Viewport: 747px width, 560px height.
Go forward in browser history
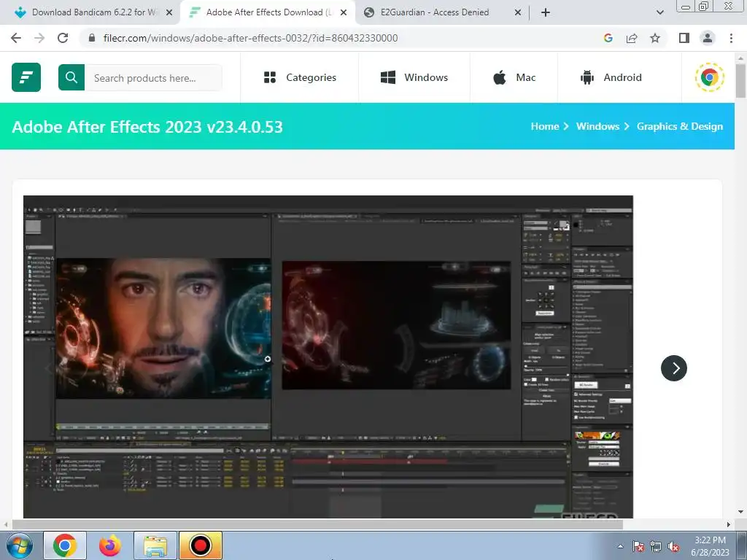(x=39, y=38)
